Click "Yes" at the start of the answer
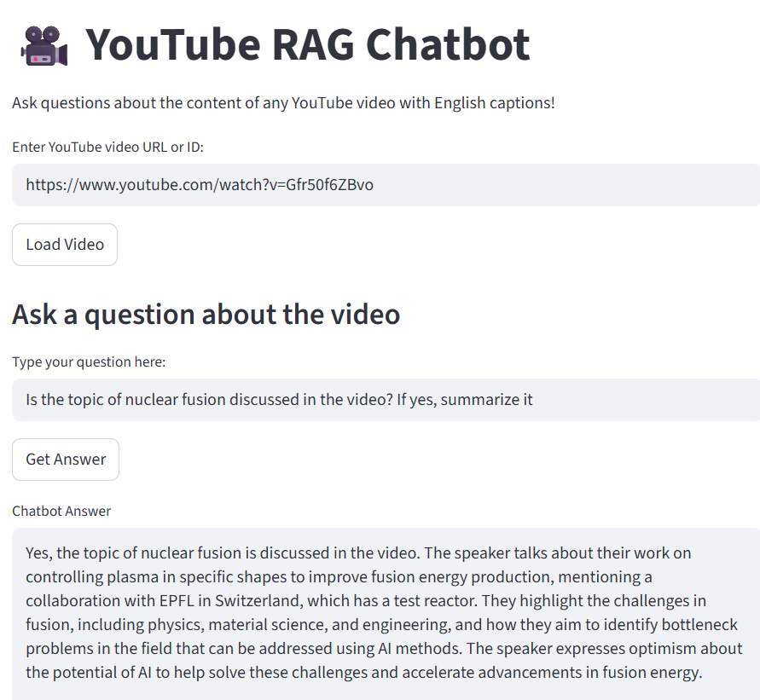760x700 pixels. point(38,553)
